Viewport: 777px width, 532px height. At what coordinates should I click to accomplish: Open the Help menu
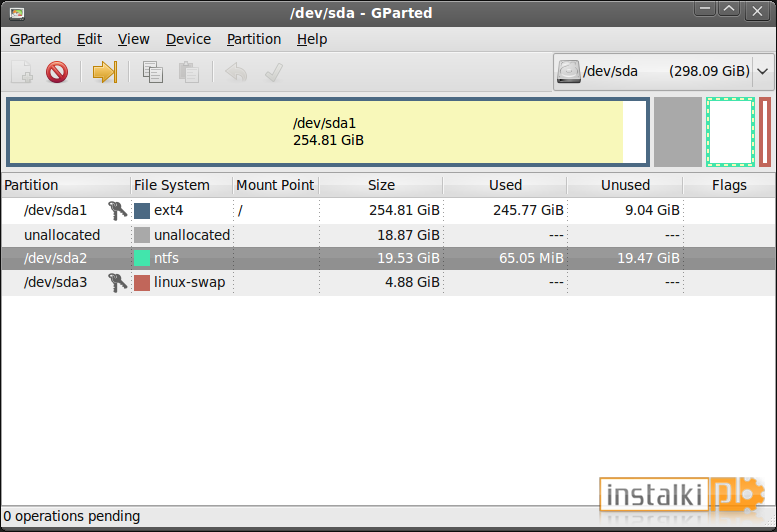pos(312,39)
